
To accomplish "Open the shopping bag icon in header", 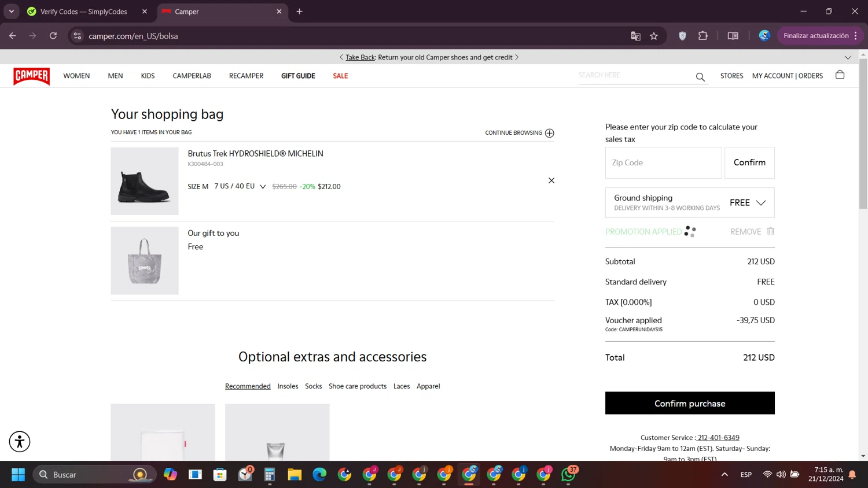I will click(840, 75).
